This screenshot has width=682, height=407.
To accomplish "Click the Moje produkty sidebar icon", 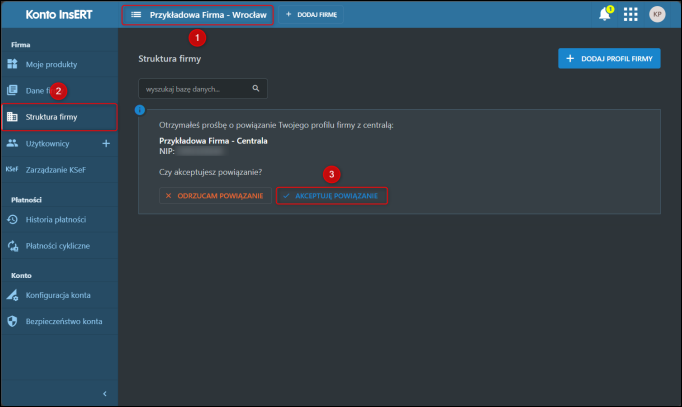I will coord(12,64).
